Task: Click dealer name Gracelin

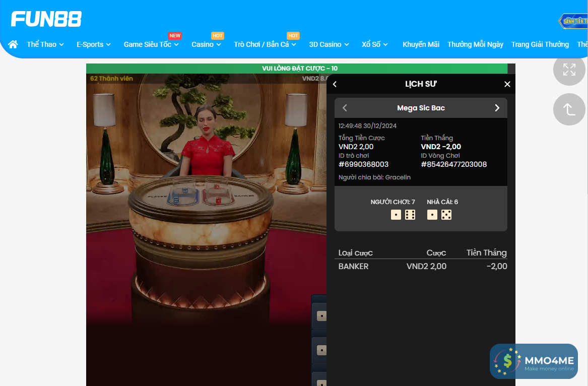Action: click(398, 177)
